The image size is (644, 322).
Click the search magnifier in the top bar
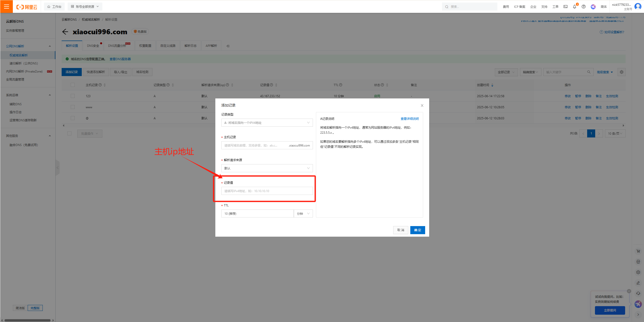[447, 7]
